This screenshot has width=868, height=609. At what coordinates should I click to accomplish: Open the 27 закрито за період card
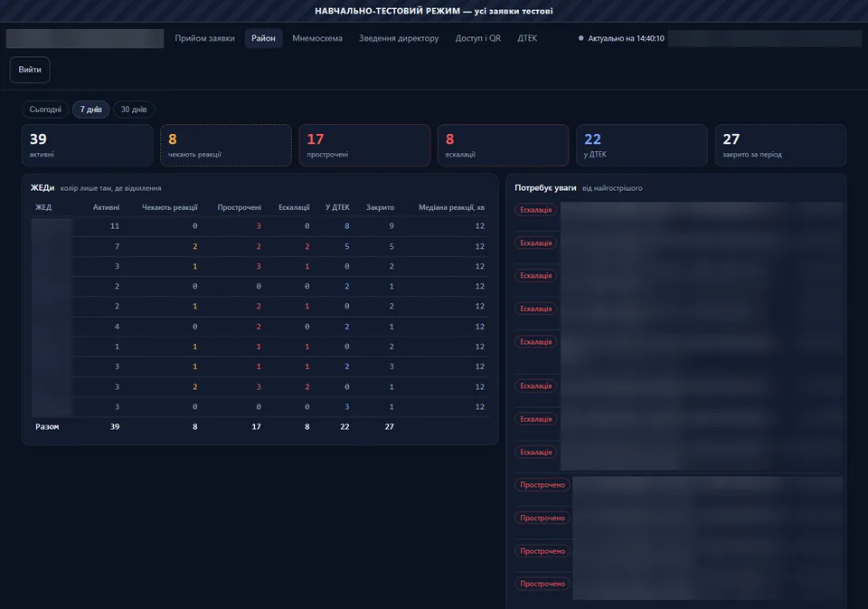(780, 145)
